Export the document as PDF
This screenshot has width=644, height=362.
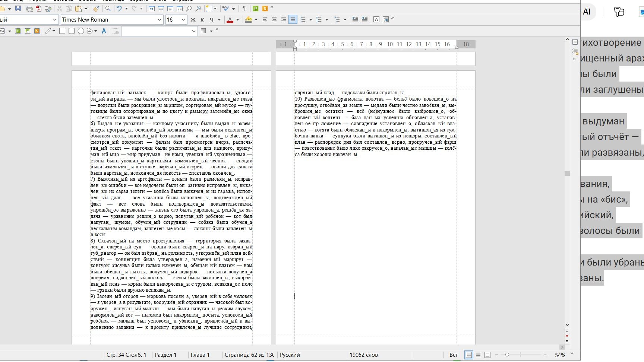point(39,9)
